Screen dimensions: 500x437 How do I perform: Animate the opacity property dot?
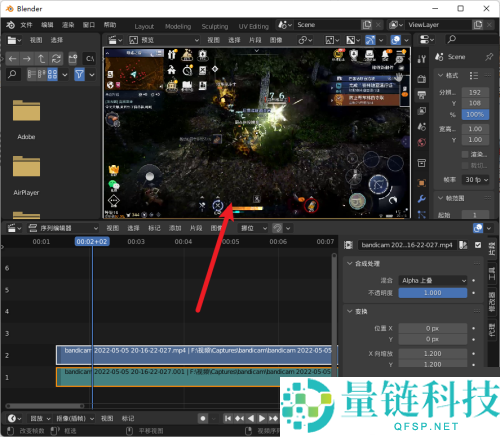[x=474, y=293]
